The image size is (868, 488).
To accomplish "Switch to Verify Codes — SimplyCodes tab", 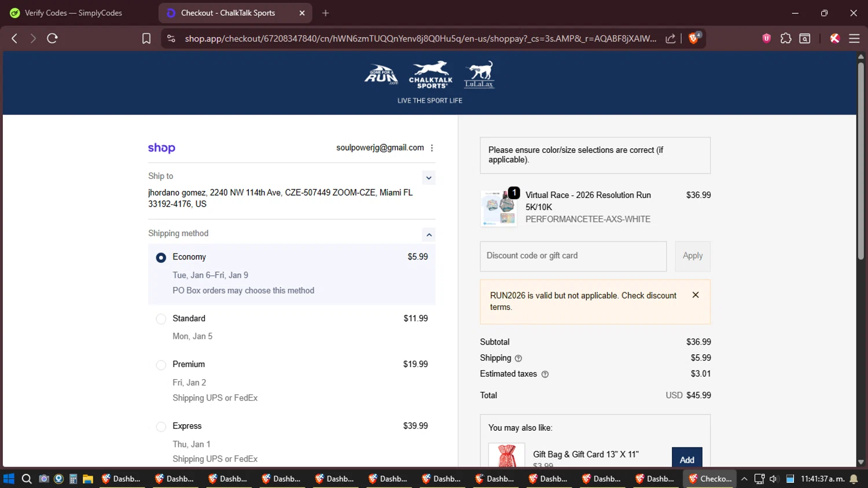I will tap(73, 13).
